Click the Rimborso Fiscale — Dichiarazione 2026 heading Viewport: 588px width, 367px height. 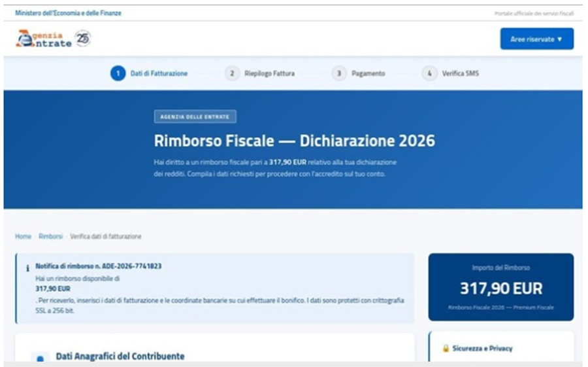pyautogui.click(x=295, y=141)
